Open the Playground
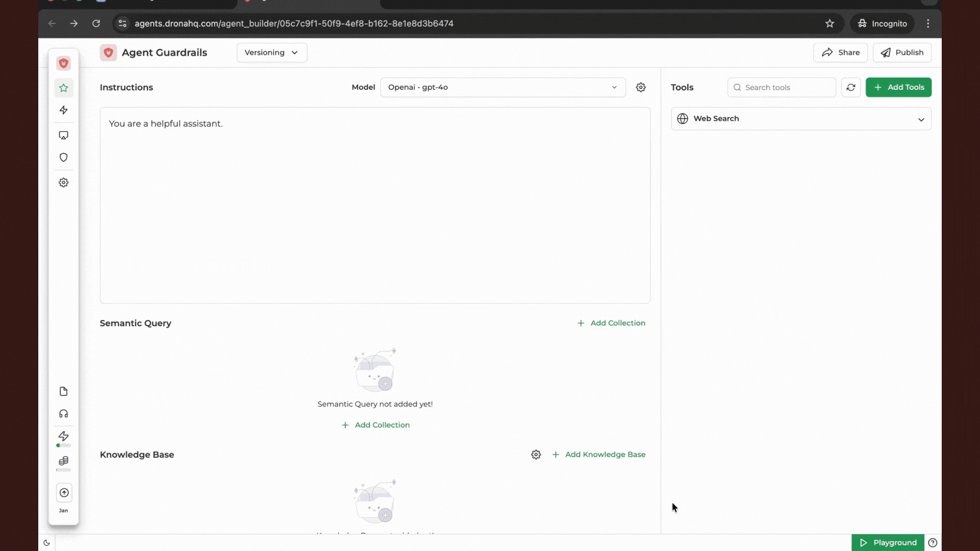Image resolution: width=980 pixels, height=551 pixels. point(888,542)
